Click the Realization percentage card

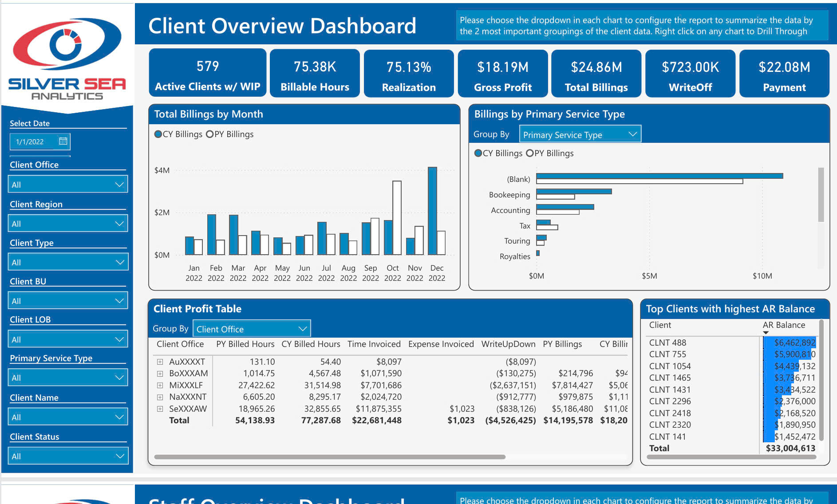coord(408,73)
